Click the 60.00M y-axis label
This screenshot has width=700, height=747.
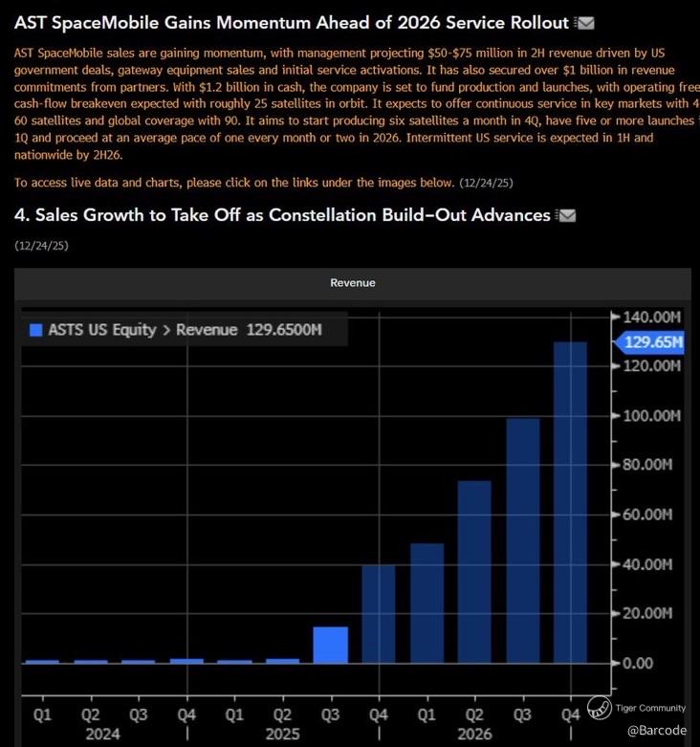pos(647,515)
